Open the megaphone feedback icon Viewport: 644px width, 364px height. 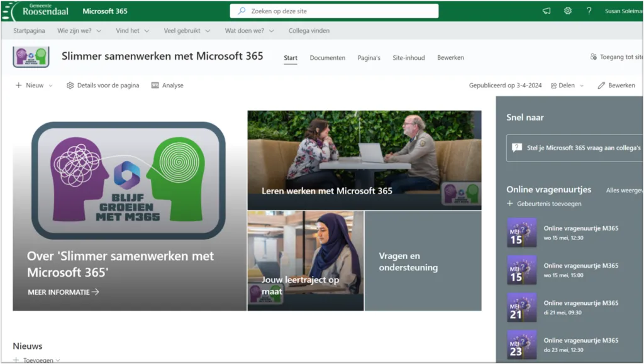(547, 11)
